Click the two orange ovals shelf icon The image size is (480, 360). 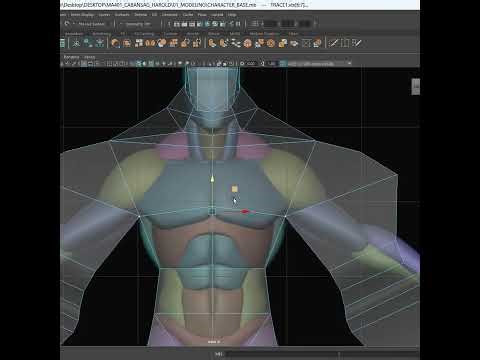click(x=150, y=43)
